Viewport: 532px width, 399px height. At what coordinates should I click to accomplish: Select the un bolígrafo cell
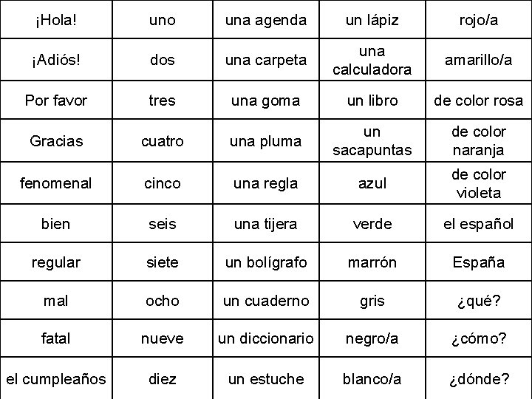(266, 262)
